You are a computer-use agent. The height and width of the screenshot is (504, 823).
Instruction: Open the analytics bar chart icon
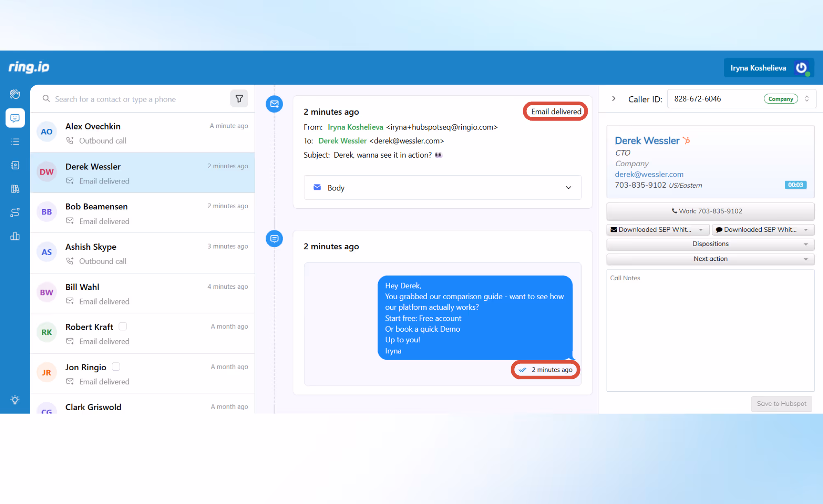(x=15, y=236)
